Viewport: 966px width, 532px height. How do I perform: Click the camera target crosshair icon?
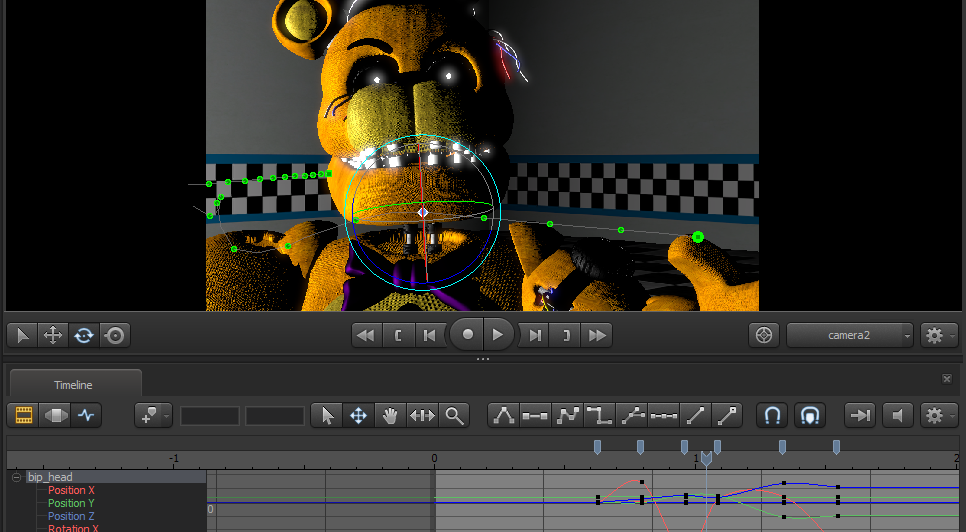pos(764,336)
